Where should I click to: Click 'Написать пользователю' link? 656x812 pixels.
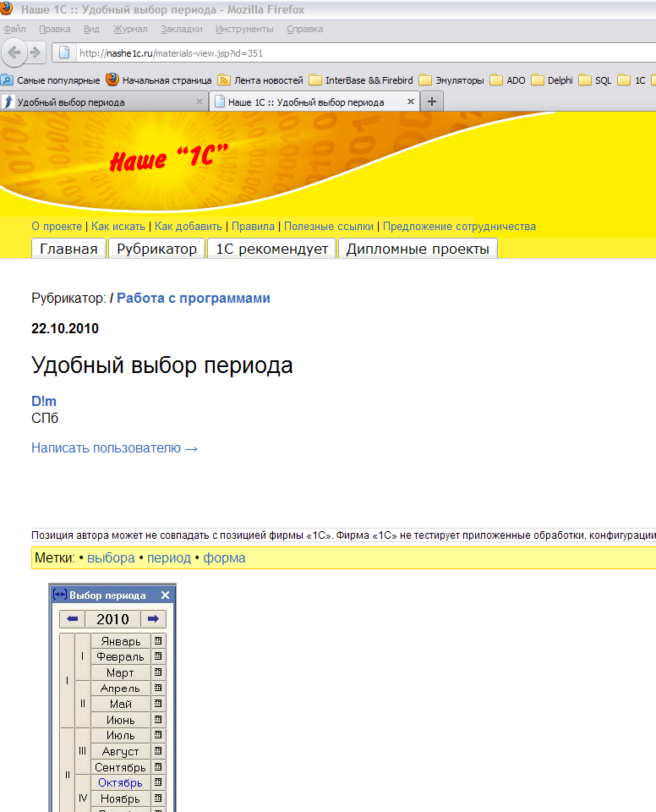coord(114,448)
